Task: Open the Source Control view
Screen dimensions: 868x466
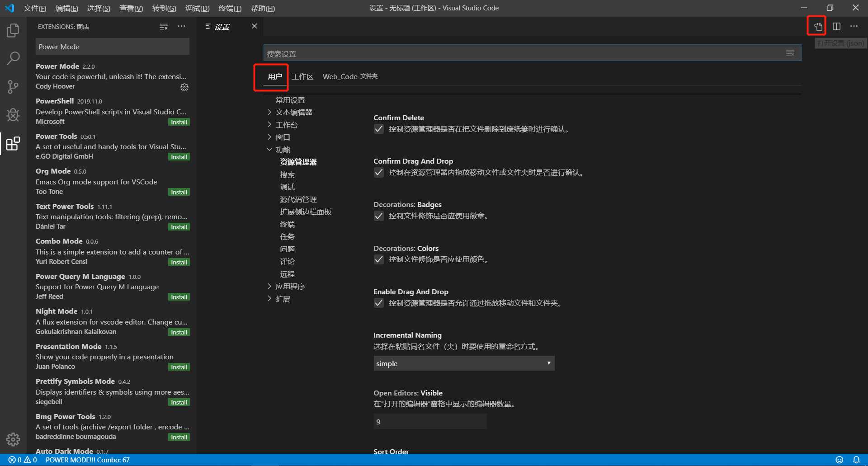Action: click(13, 87)
